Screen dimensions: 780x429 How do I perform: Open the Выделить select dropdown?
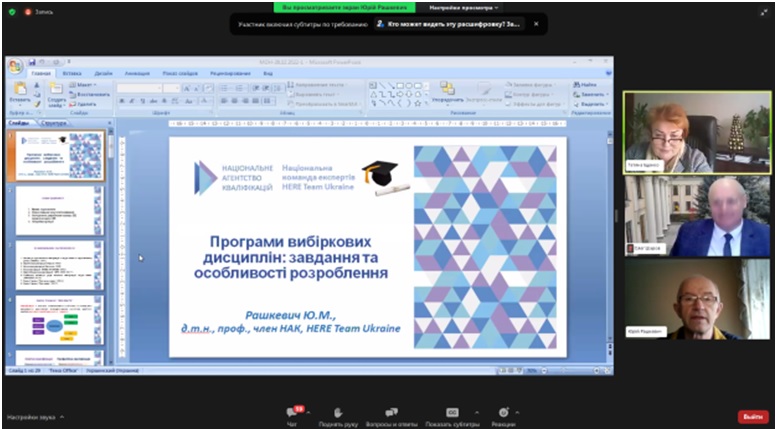(x=590, y=104)
